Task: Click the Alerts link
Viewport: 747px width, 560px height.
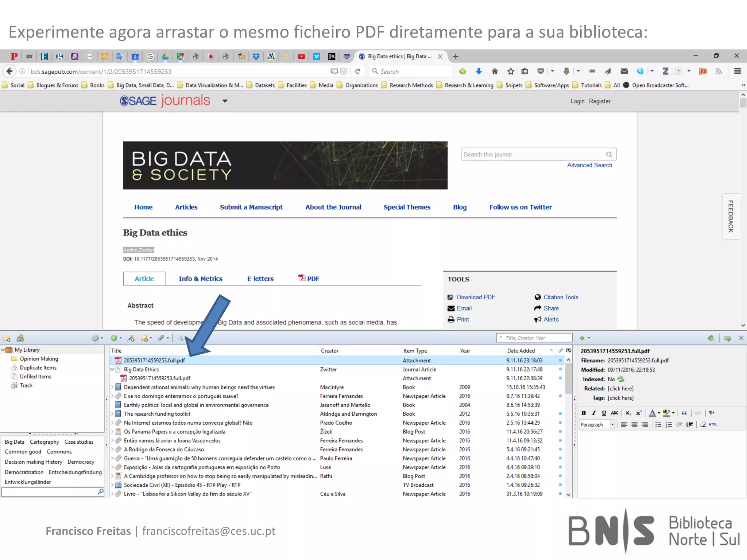Action: [551, 319]
